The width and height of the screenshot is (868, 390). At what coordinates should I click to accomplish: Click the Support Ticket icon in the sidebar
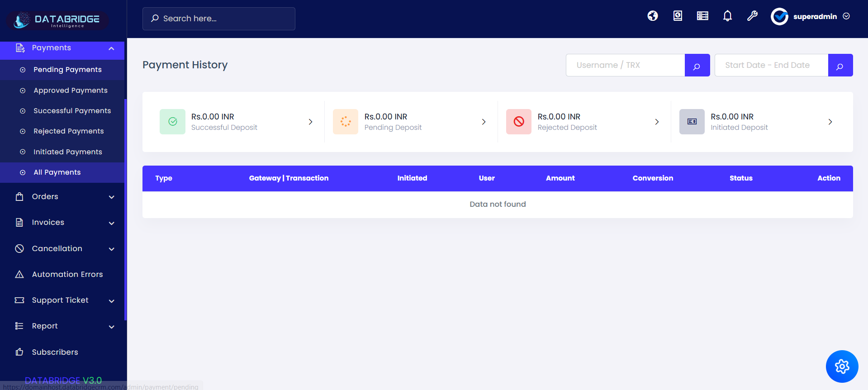pyautogui.click(x=19, y=300)
